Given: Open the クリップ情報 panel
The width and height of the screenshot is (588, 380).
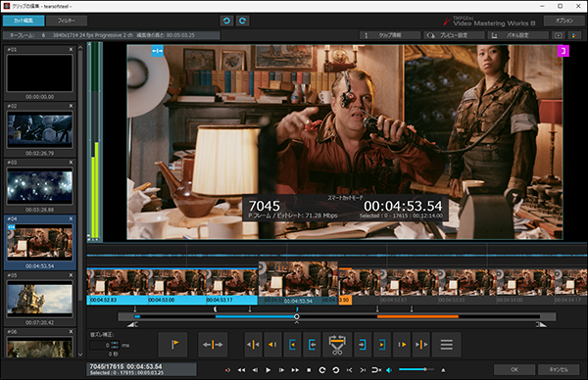Looking at the screenshot, I should [x=390, y=35].
